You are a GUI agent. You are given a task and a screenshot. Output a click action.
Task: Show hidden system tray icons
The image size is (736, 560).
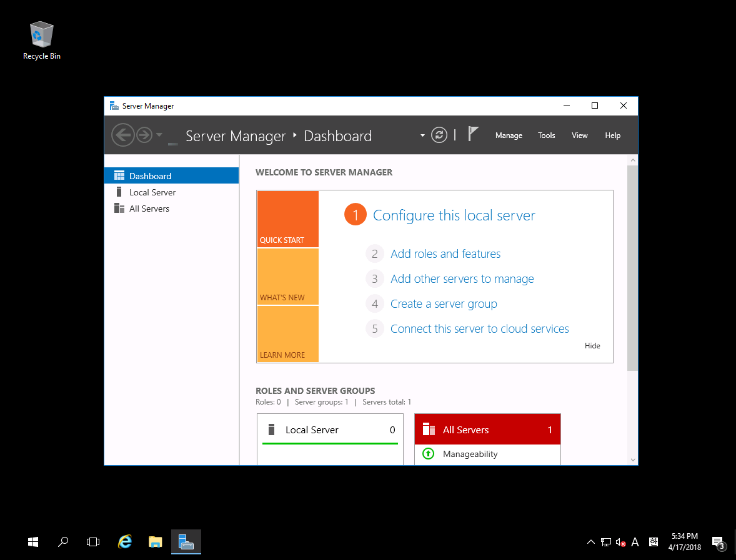point(591,542)
